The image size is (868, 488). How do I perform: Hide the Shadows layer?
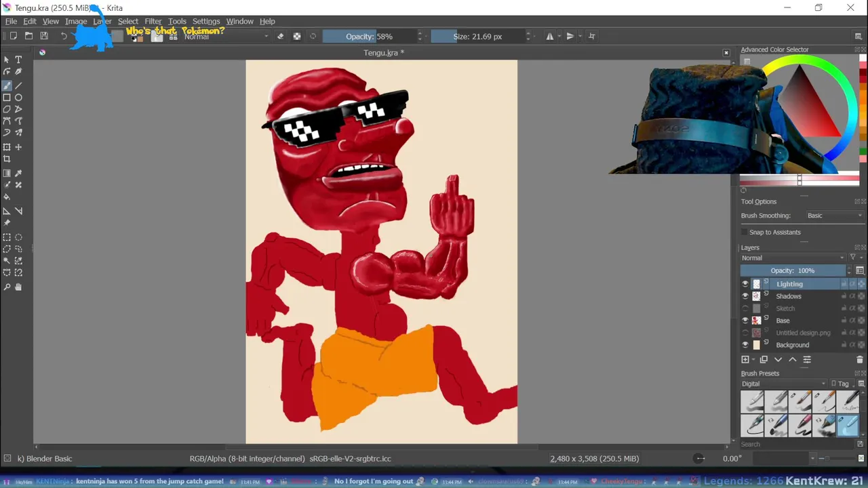click(745, 296)
